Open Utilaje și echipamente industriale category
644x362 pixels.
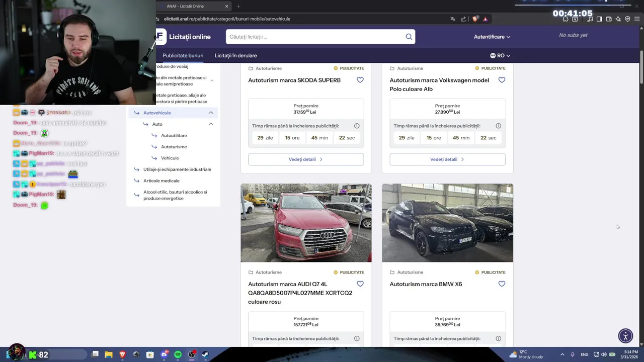pos(177,169)
